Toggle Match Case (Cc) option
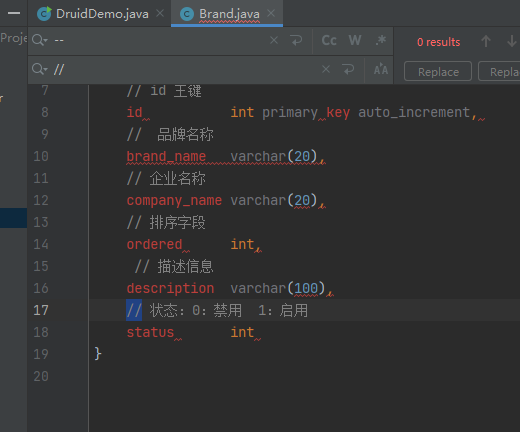 (x=329, y=40)
